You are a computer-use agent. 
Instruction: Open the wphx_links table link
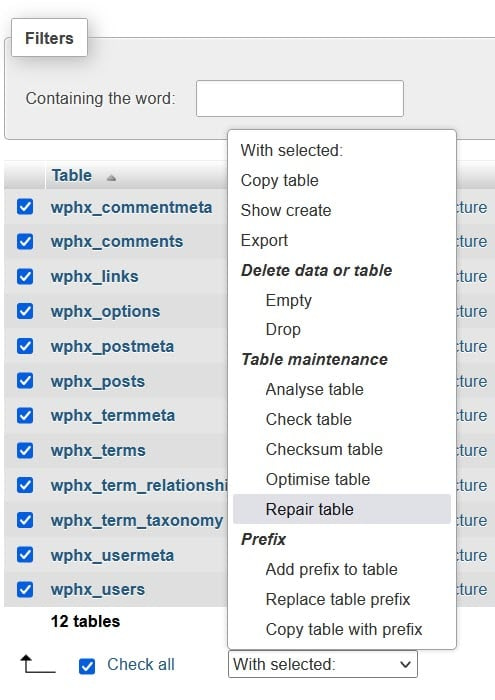pos(94,276)
